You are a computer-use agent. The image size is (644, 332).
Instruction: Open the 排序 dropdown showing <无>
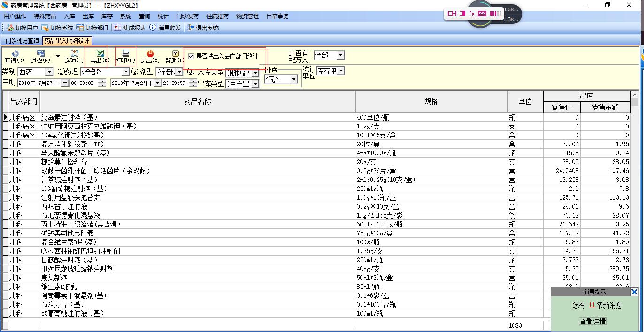click(x=294, y=80)
